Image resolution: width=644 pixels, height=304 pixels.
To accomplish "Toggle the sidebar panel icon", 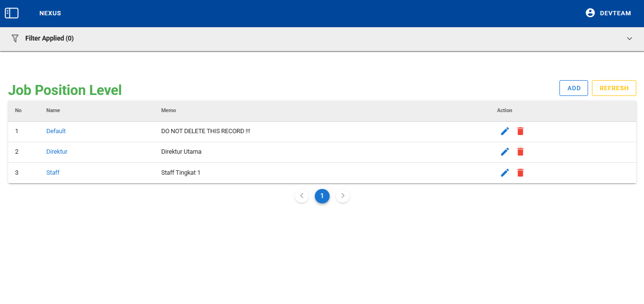I will [11, 13].
